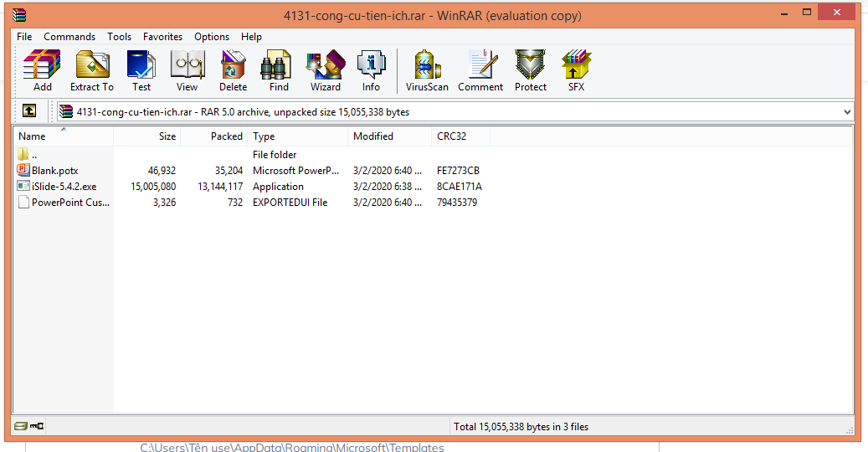
Task: Click the Application type cell
Action: pos(278,187)
